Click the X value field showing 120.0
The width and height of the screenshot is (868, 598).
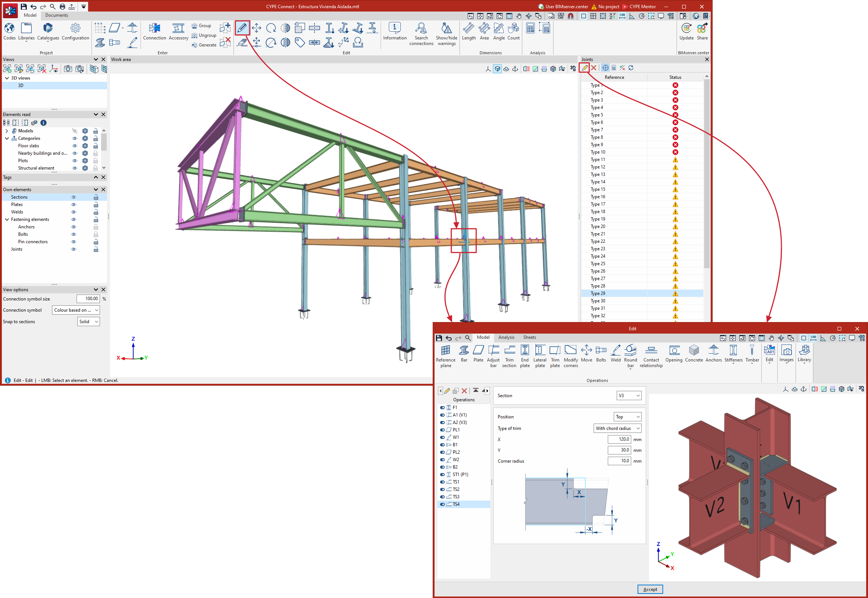pyautogui.click(x=619, y=440)
